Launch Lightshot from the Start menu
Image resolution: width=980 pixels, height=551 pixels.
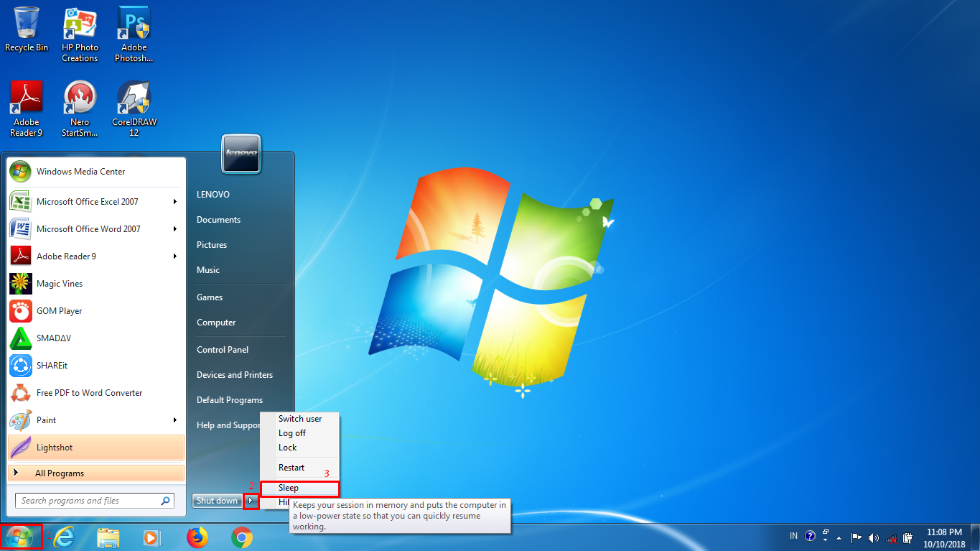click(96, 448)
